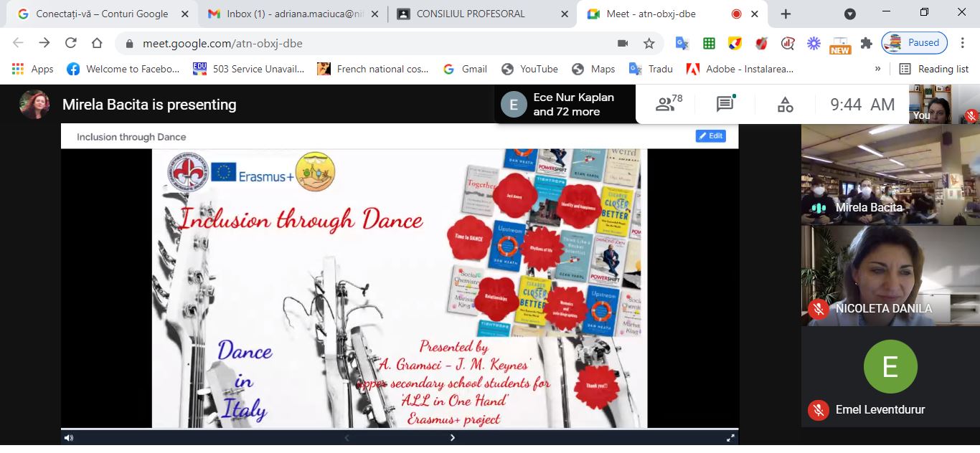Click the Ece Nur Kaplan and 72 more button
This screenshot has width=980, height=453.
coord(565,105)
